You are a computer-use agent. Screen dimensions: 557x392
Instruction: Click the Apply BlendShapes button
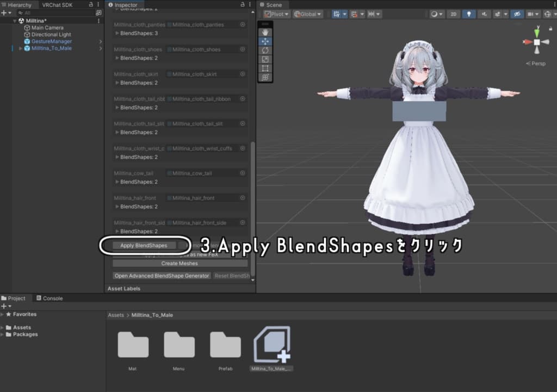point(144,245)
